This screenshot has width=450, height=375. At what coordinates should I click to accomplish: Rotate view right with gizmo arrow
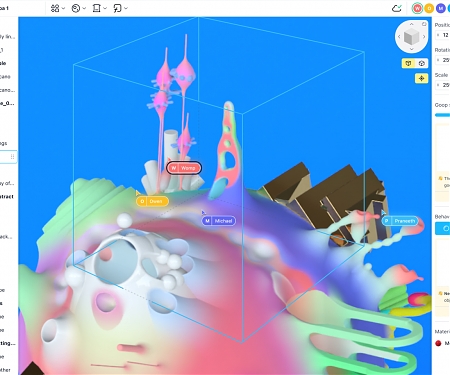(424, 37)
